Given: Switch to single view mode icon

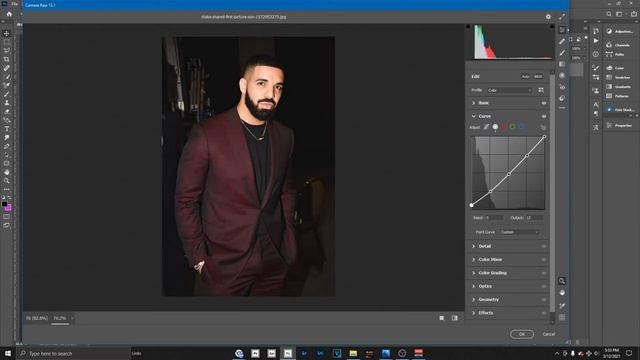Looking at the screenshot, I should pyautogui.click(x=442, y=318).
